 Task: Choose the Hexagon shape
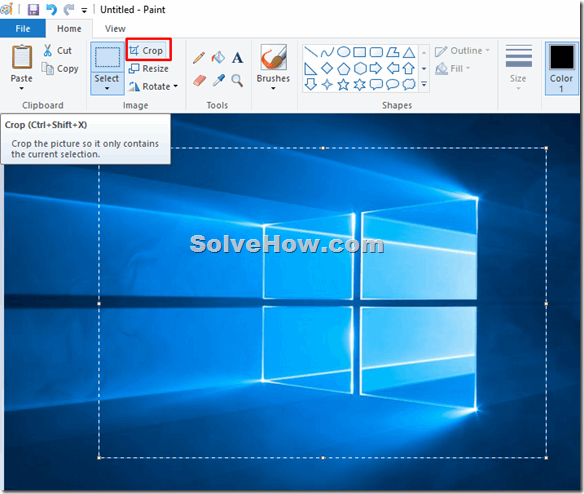click(x=360, y=69)
